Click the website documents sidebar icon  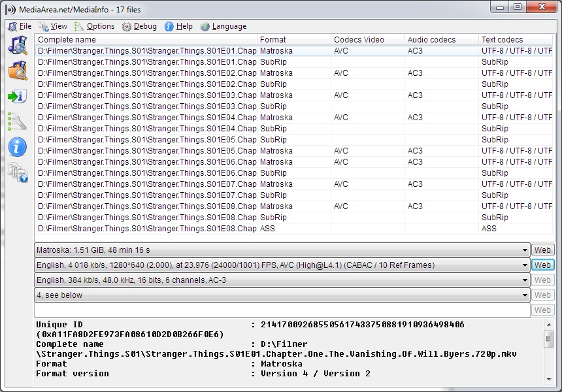pyautogui.click(x=18, y=172)
